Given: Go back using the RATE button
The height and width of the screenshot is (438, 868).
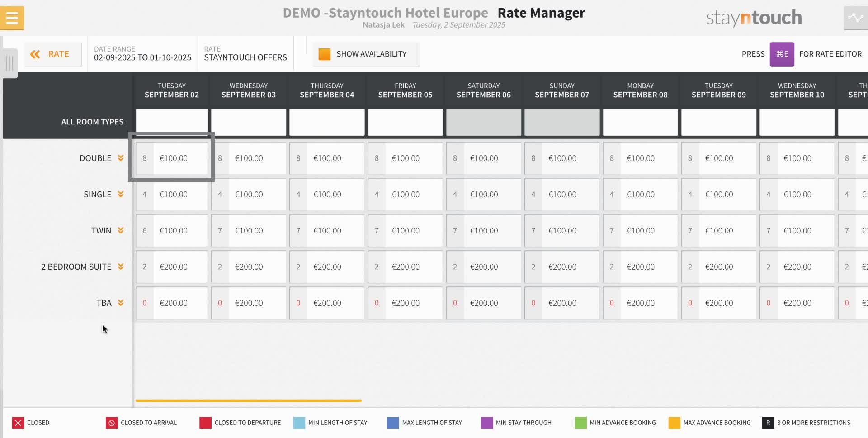Looking at the screenshot, I should point(53,54).
